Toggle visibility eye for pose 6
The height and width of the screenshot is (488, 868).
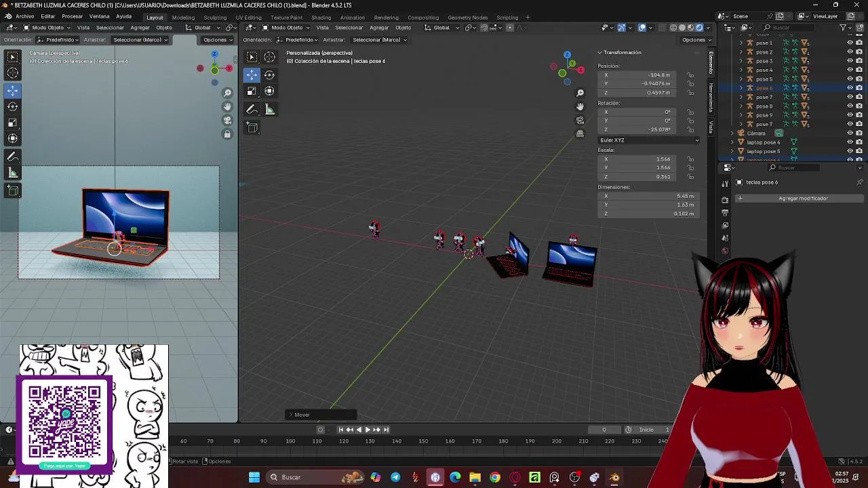(850, 88)
